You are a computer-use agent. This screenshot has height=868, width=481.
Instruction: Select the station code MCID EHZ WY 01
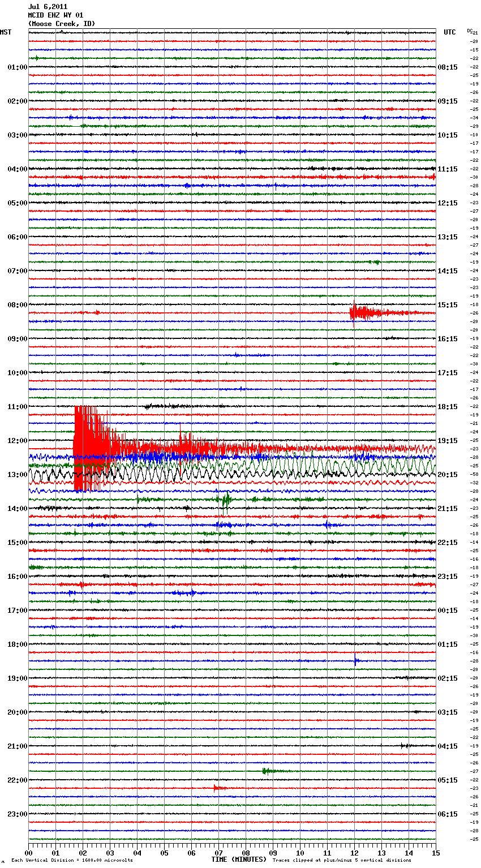pos(55,15)
